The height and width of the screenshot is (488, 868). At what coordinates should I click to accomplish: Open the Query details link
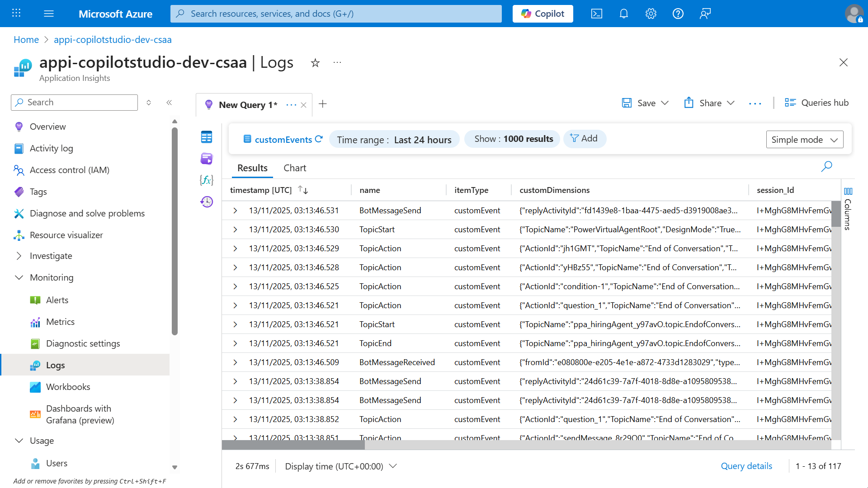tap(746, 466)
